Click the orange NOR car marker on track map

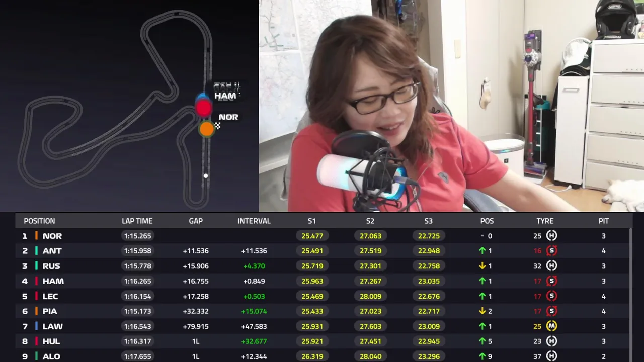(207, 129)
